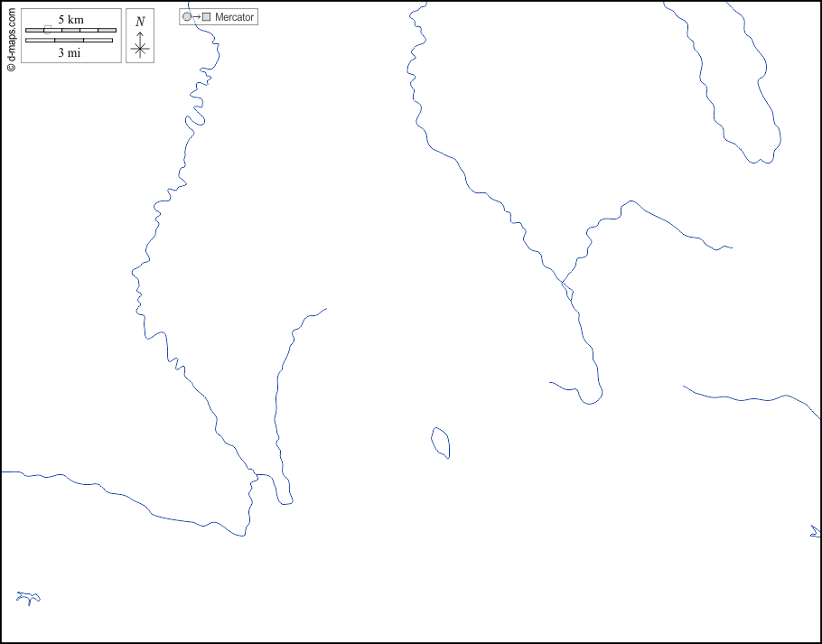
Task: Click the kilometer scale bar
Action: (70, 31)
